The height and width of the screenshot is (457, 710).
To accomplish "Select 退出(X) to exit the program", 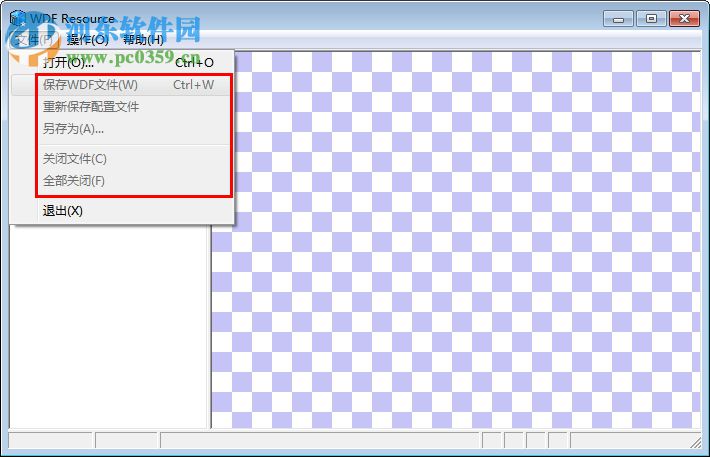I will click(x=122, y=211).
